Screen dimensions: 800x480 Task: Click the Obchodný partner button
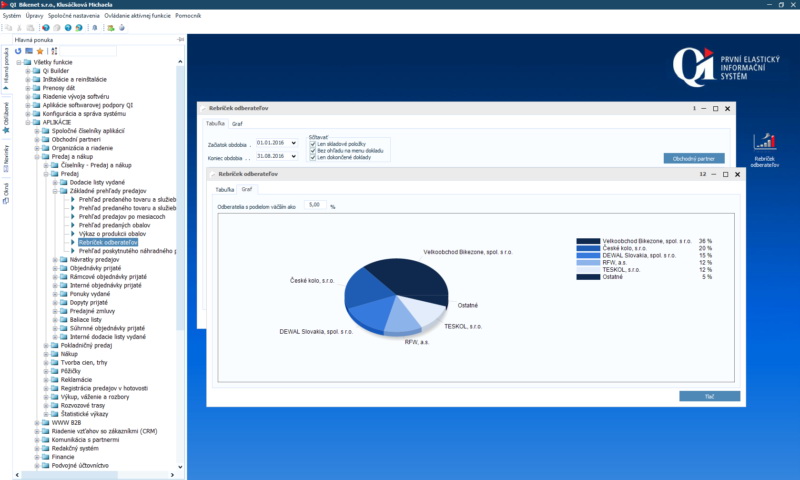pos(694,159)
